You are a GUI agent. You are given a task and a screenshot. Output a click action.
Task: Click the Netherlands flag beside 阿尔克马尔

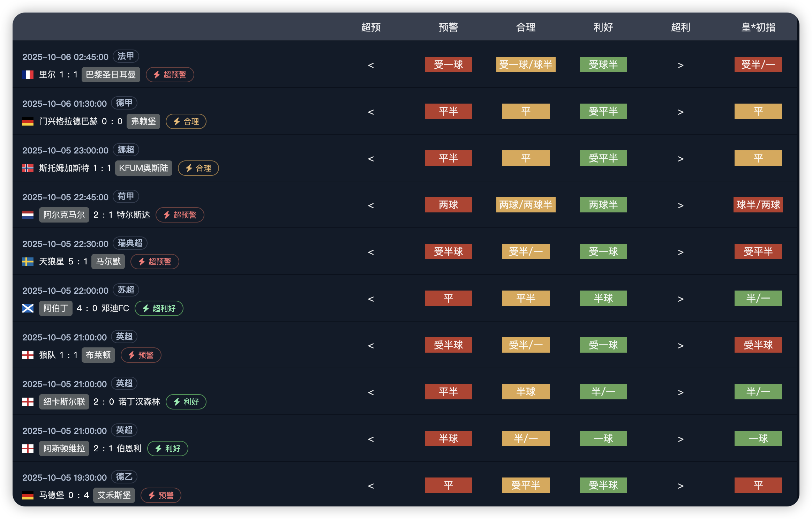(28, 215)
